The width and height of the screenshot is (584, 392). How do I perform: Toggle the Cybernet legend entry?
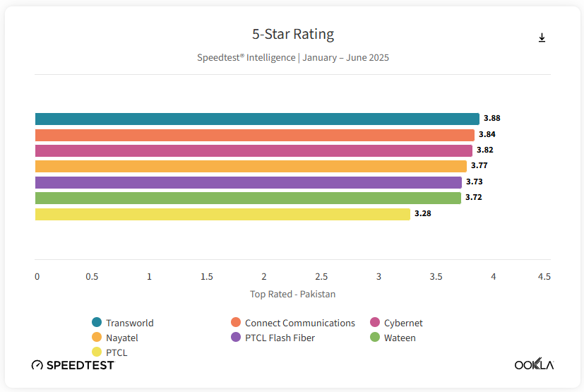(403, 323)
